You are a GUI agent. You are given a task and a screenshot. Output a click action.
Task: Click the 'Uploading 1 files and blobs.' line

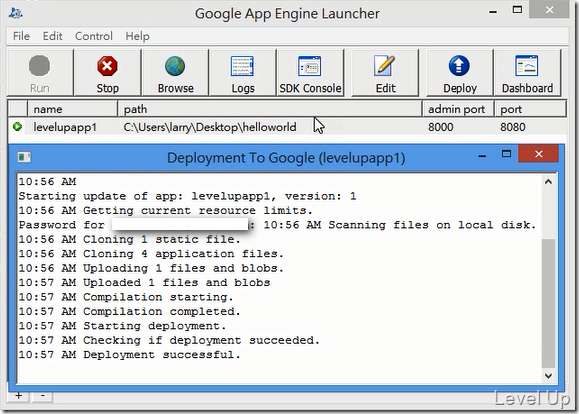(x=151, y=268)
